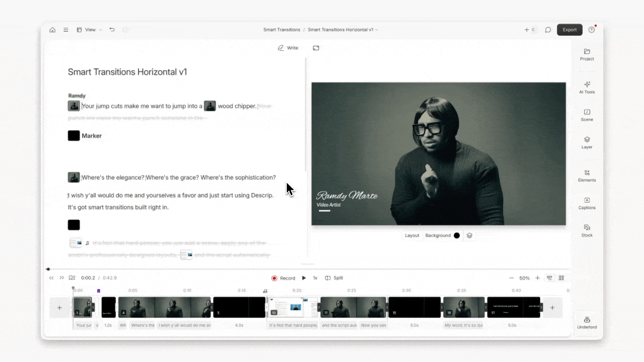644x362 pixels.
Task: Open the Layer panel
Action: [x=587, y=143]
